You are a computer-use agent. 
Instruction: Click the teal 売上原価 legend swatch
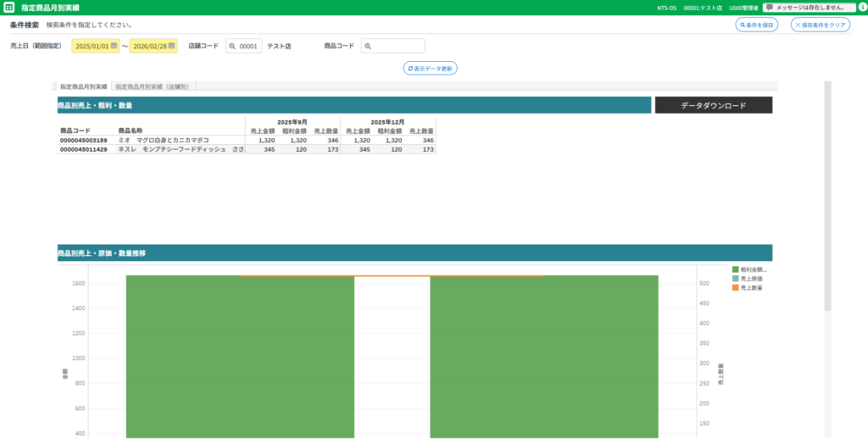(x=735, y=279)
